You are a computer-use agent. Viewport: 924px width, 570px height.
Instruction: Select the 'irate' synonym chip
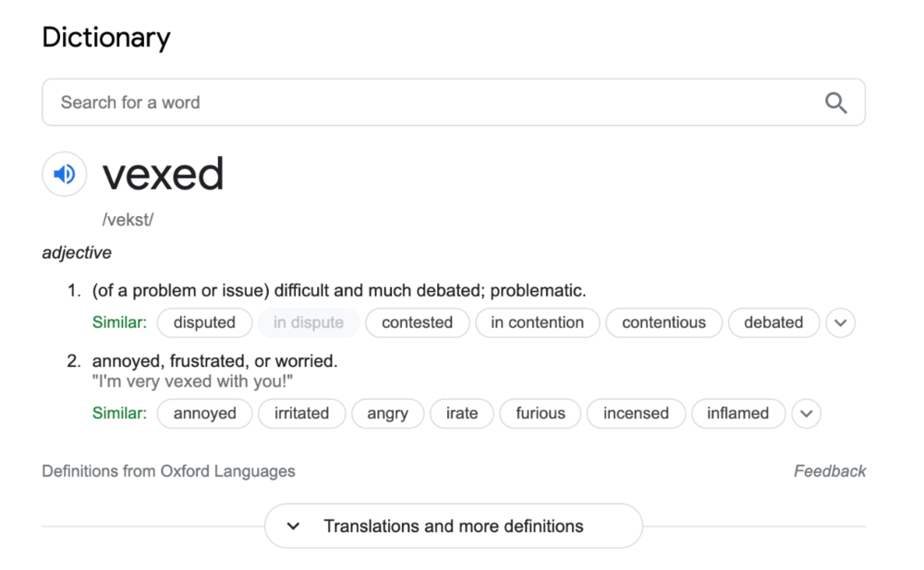pyautogui.click(x=462, y=414)
